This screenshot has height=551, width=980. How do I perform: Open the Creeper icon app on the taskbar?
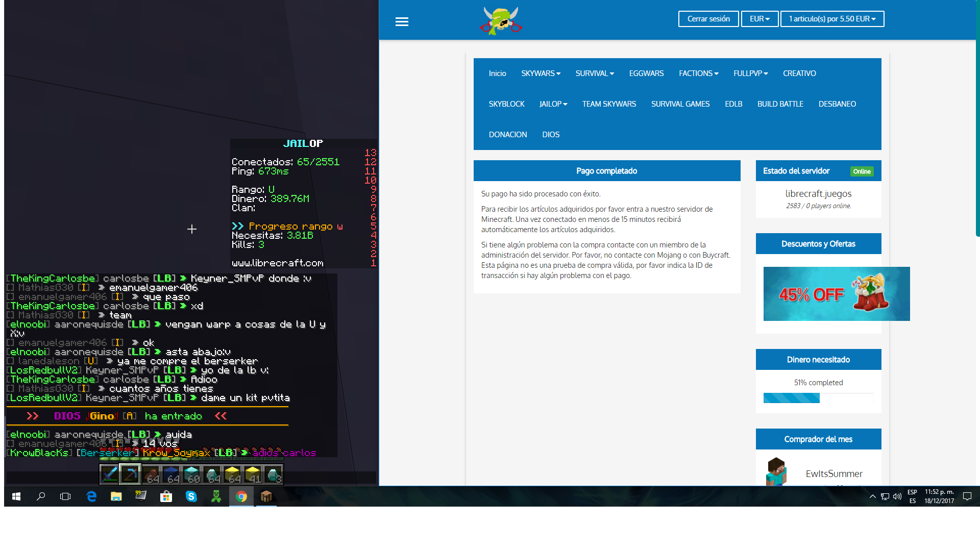click(x=216, y=496)
